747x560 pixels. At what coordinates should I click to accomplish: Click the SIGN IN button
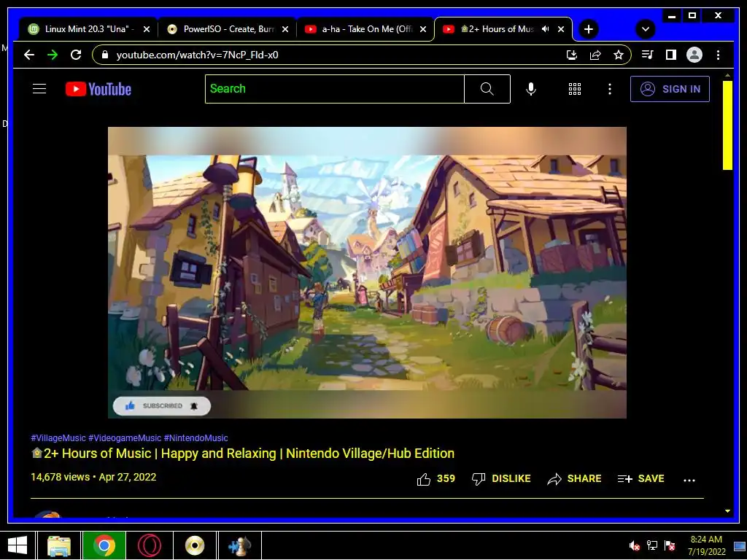pyautogui.click(x=670, y=88)
